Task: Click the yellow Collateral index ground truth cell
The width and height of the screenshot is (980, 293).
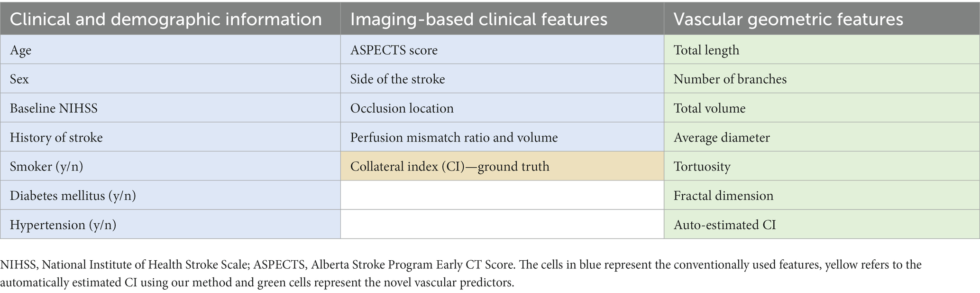Action: 502,166
